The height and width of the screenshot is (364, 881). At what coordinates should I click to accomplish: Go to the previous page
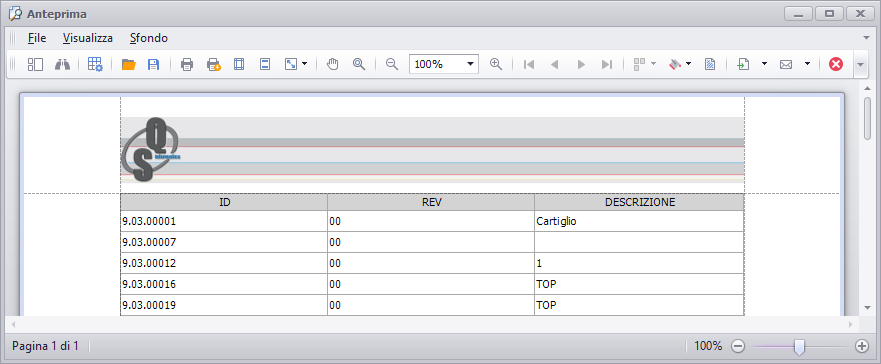pyautogui.click(x=555, y=65)
